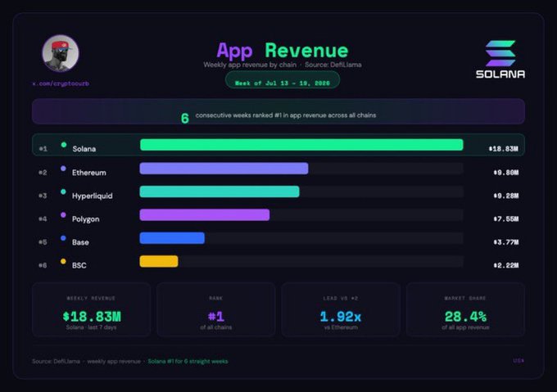The width and height of the screenshot is (557, 392).
Task: Click the lavender Ethereum revenue bar
Action: tap(224, 169)
